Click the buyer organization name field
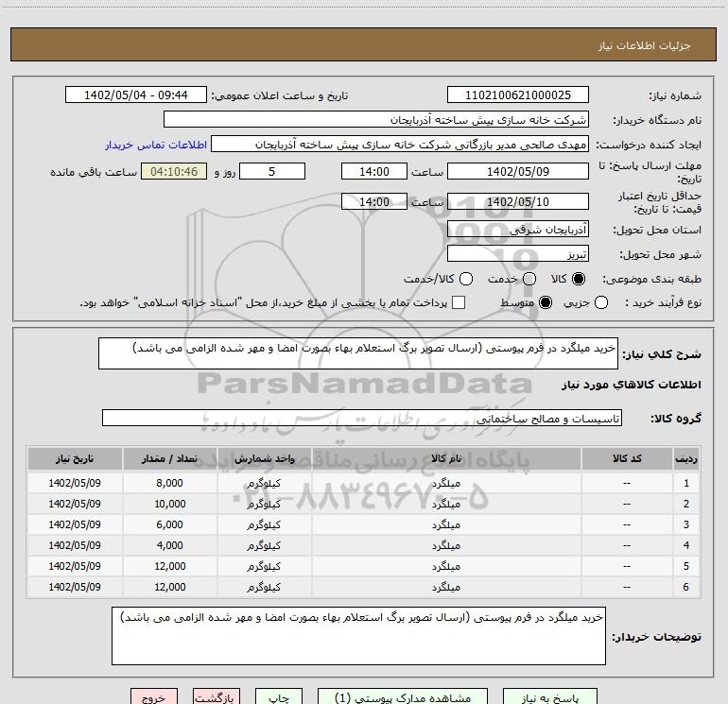The width and height of the screenshot is (728, 704). click(376, 120)
